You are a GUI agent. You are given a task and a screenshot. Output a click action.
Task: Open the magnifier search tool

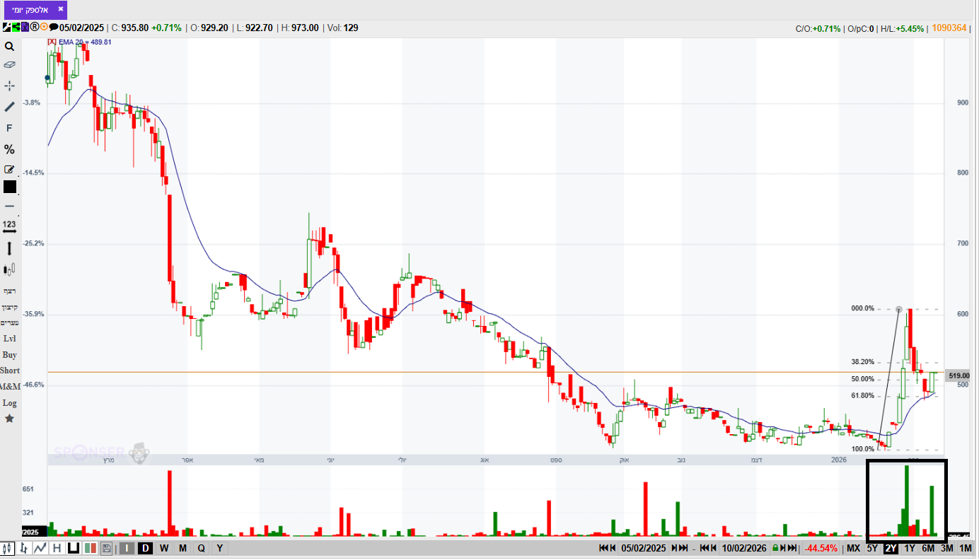9,47
